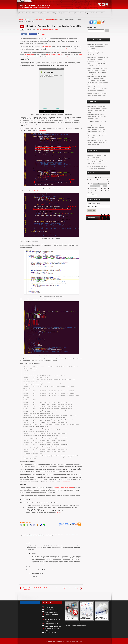
Task: Click the Go search button
Action: tap(107, 30)
